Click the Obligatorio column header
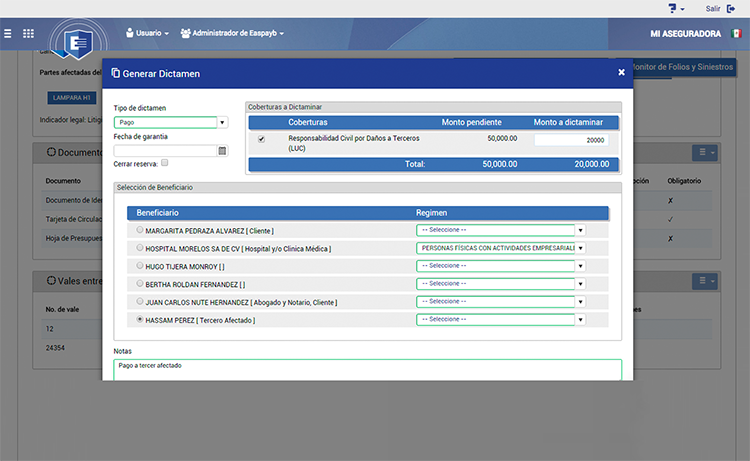 pyautogui.click(x=684, y=181)
